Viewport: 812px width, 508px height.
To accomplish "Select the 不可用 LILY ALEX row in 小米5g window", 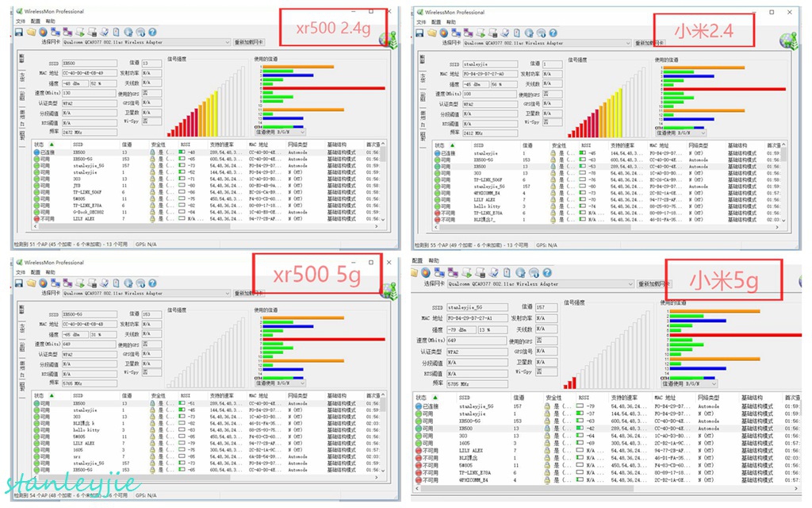I will coord(607,451).
